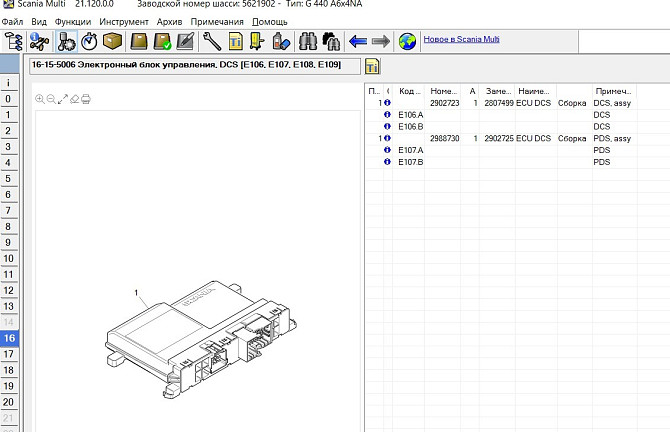670x432 pixels.
Task: Click the binoculars with footprints icon
Action: (331, 41)
